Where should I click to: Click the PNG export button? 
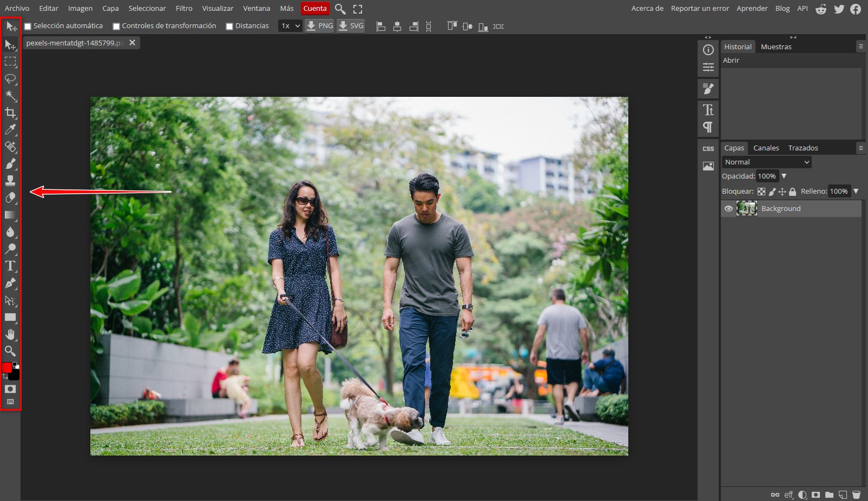[319, 26]
